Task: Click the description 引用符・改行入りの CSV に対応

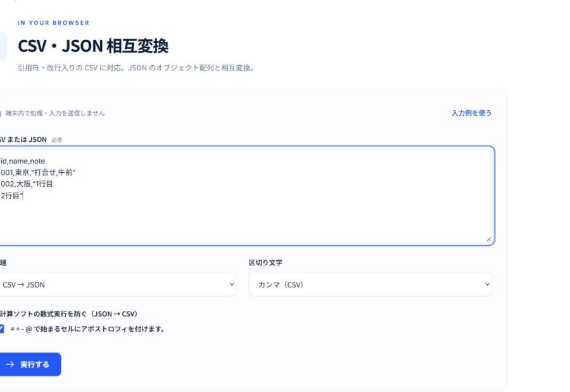Action: pos(136,68)
